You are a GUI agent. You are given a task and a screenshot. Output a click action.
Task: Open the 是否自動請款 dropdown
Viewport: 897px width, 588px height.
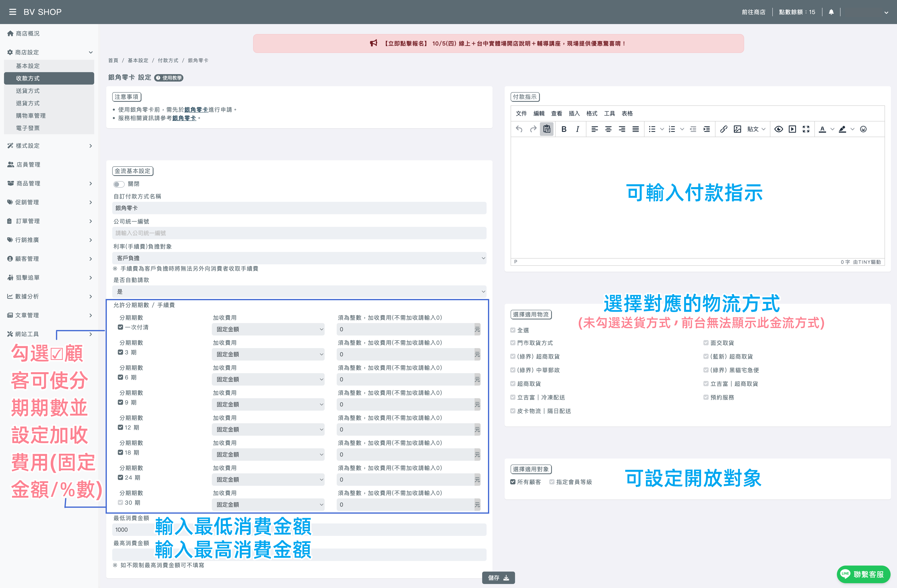pos(299,292)
